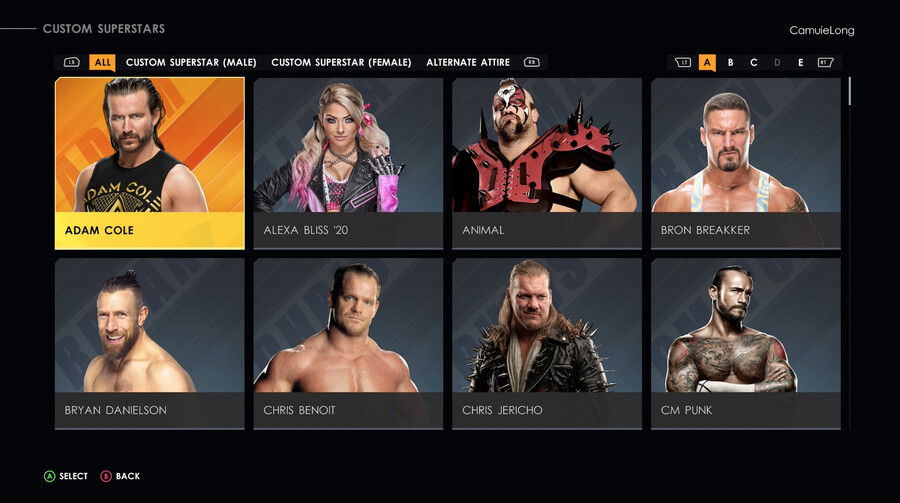Image resolution: width=900 pixels, height=503 pixels.
Task: Choose the Chris Jericho card
Action: tap(547, 343)
